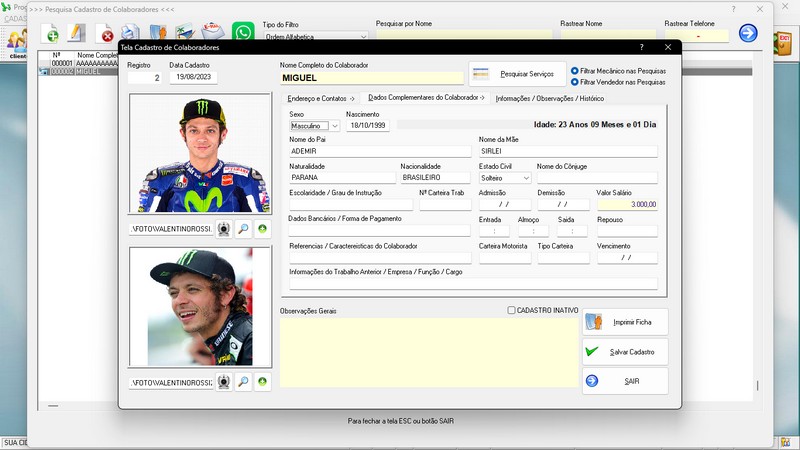The width and height of the screenshot is (800, 450).
Task: Open WhatsApp from the green toolbar icon
Action: click(243, 33)
